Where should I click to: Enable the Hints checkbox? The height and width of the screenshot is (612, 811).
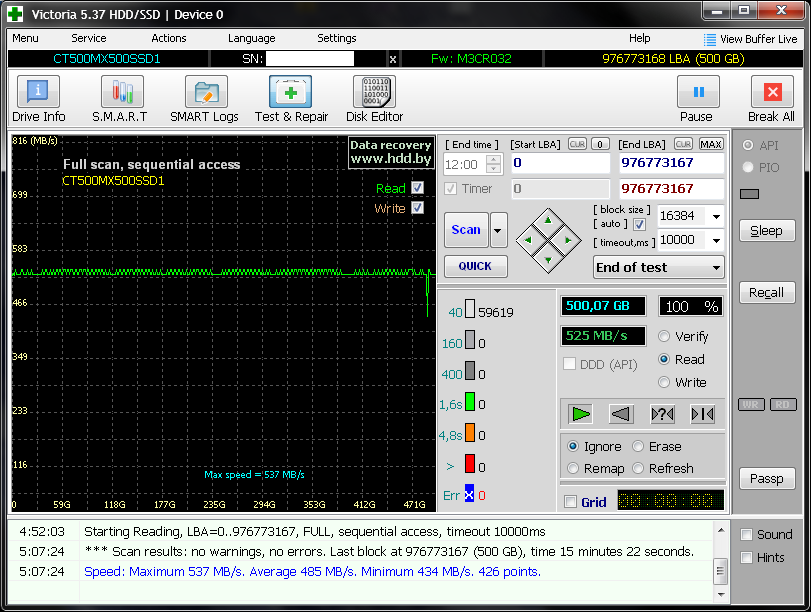(x=746, y=557)
